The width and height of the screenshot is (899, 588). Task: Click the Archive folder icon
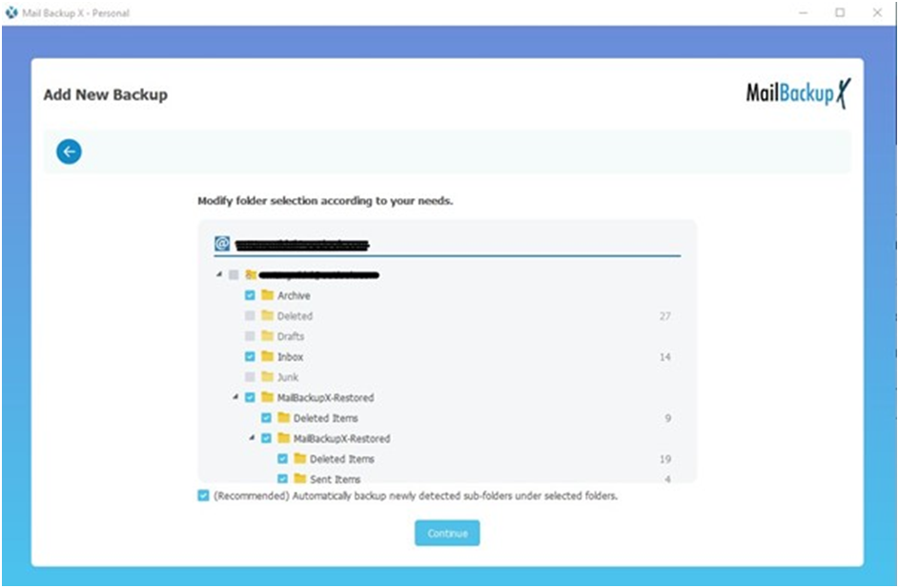coord(267,295)
